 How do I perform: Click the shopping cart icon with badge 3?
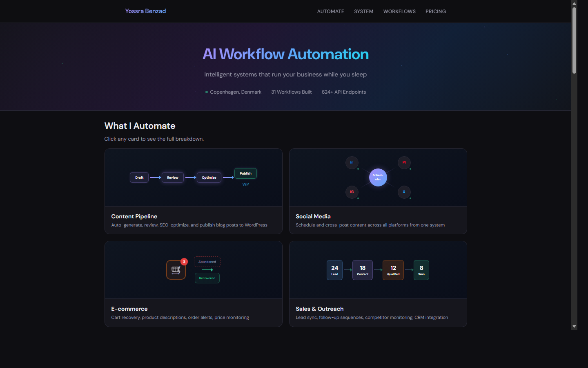click(176, 270)
